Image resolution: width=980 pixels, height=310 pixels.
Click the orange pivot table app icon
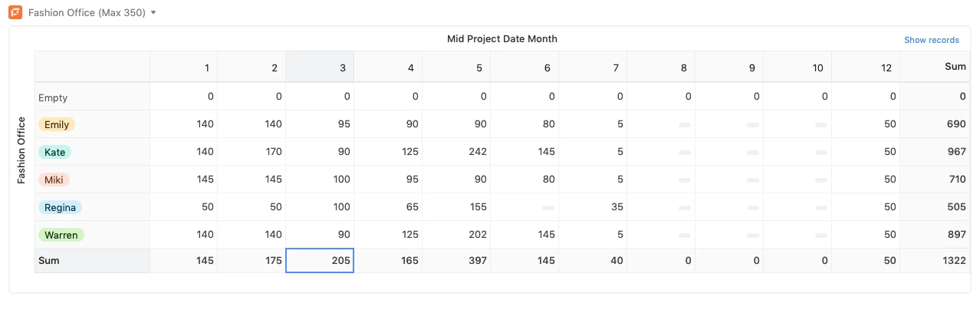[15, 12]
